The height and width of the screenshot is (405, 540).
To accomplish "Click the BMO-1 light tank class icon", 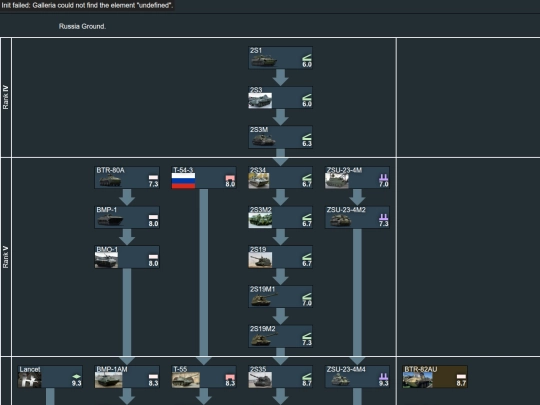I will tap(153, 257).
